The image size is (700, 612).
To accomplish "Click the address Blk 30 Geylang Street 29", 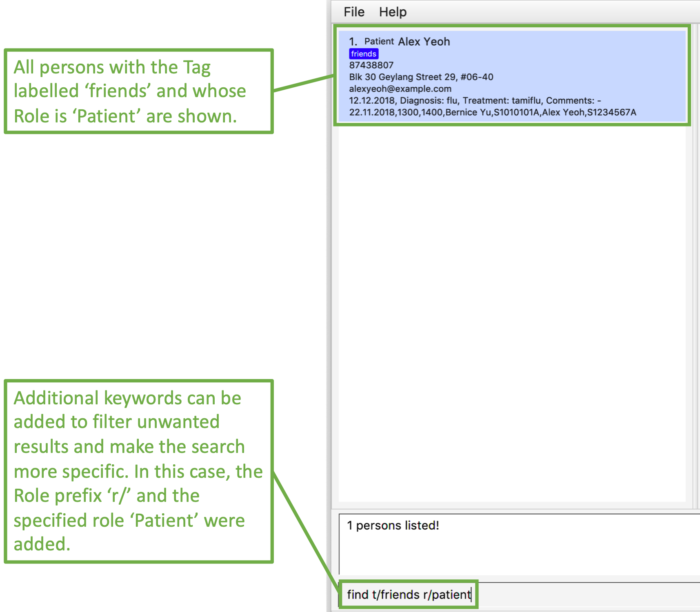I will pyautogui.click(x=421, y=77).
